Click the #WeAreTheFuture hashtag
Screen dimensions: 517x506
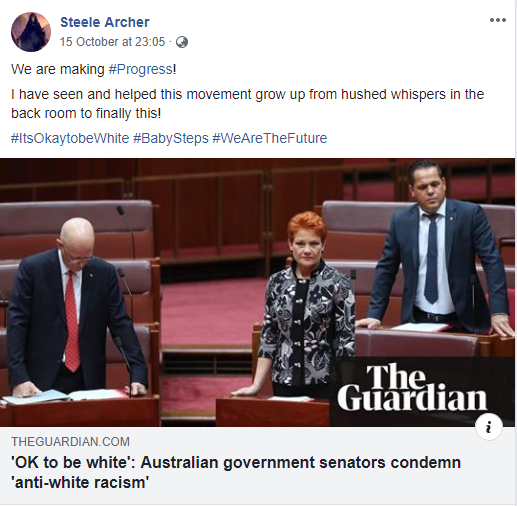tap(270, 138)
